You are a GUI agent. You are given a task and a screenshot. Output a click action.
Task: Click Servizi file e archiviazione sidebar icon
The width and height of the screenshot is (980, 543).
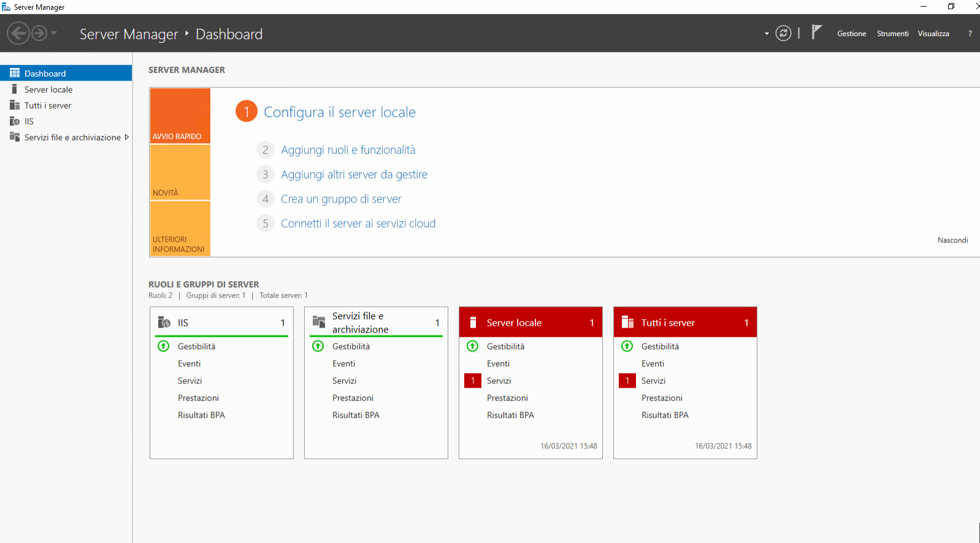click(x=15, y=137)
